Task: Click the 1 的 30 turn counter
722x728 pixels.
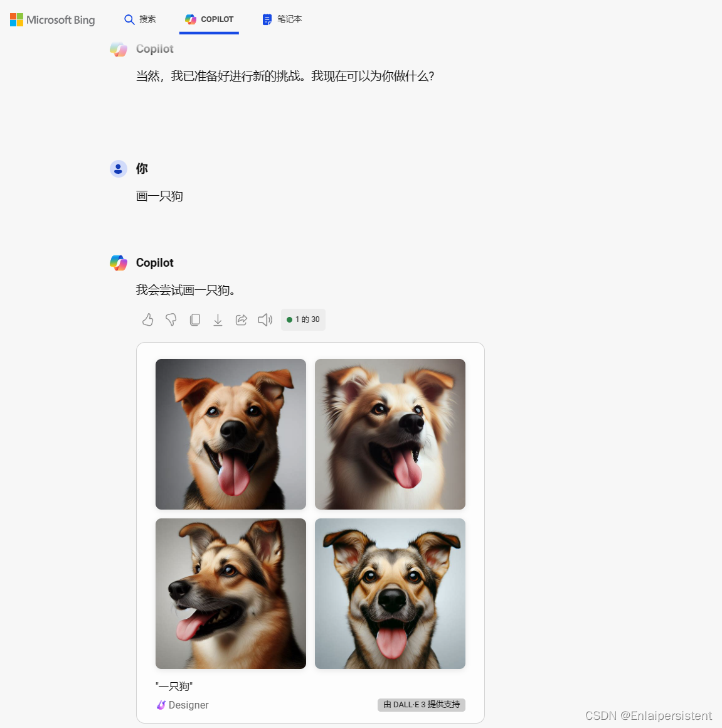Action: (303, 319)
